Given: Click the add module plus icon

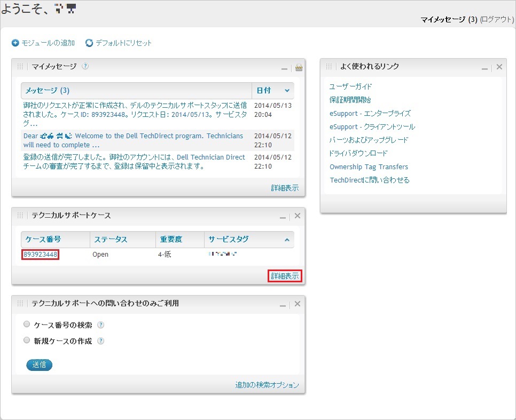Looking at the screenshot, I should (x=15, y=43).
